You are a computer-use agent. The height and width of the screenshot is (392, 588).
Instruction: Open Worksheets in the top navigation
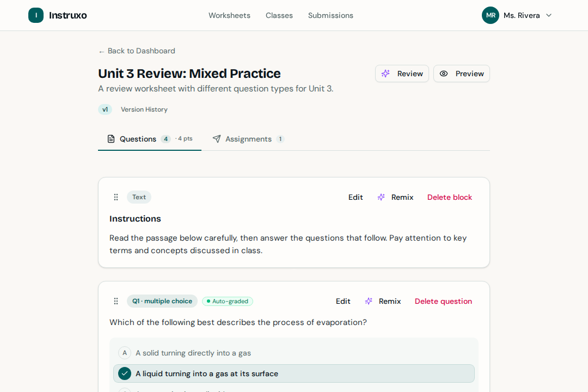tap(229, 15)
